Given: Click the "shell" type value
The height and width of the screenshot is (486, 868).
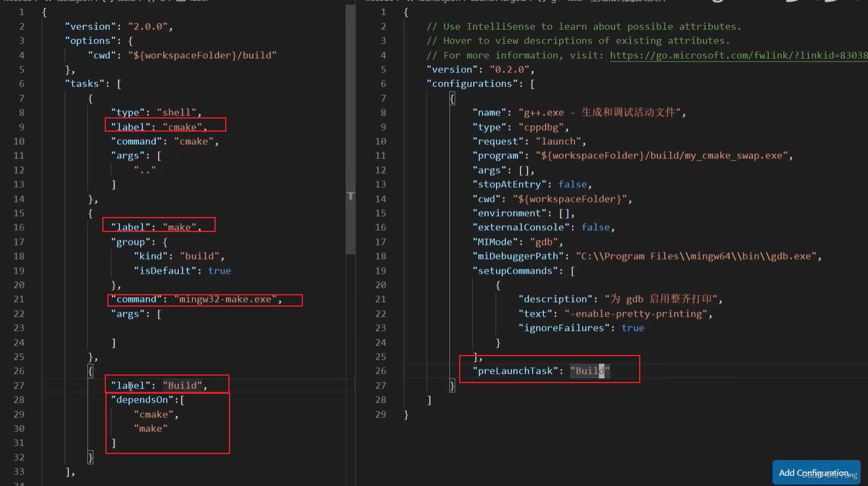Looking at the screenshot, I should click(x=176, y=113).
